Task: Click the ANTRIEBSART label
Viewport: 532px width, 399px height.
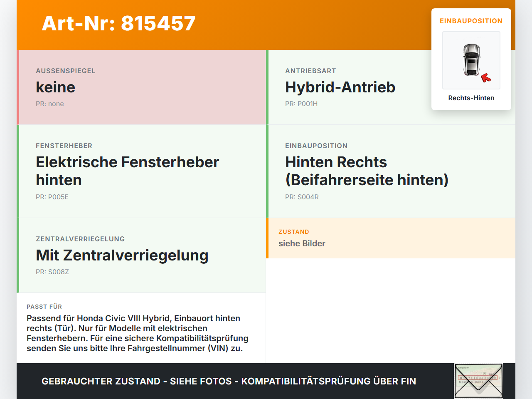Action: (x=310, y=71)
